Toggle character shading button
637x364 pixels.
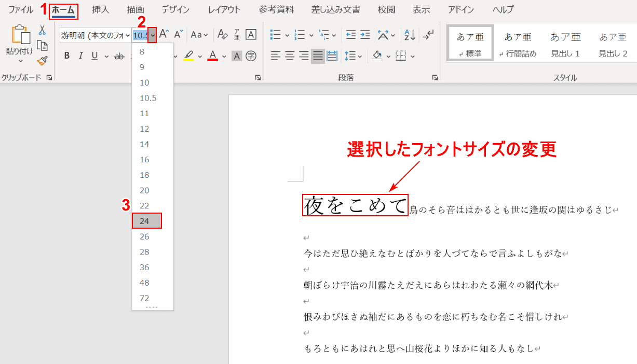237,56
